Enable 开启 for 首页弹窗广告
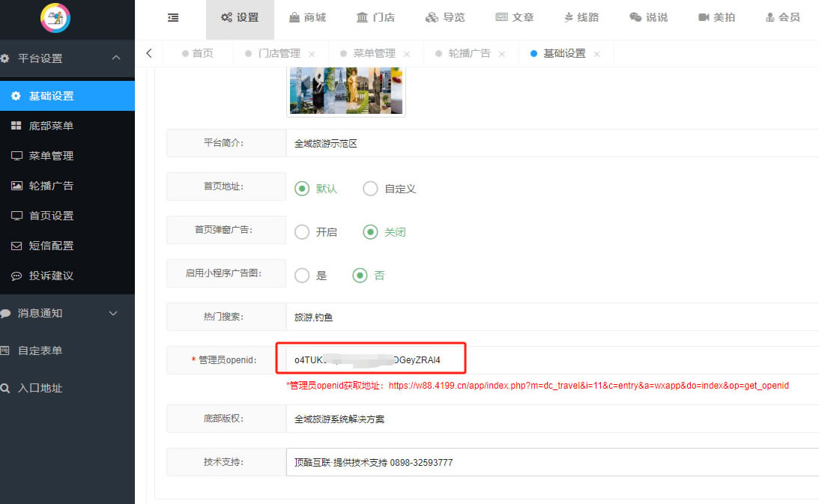The width and height of the screenshot is (819, 504). click(302, 232)
